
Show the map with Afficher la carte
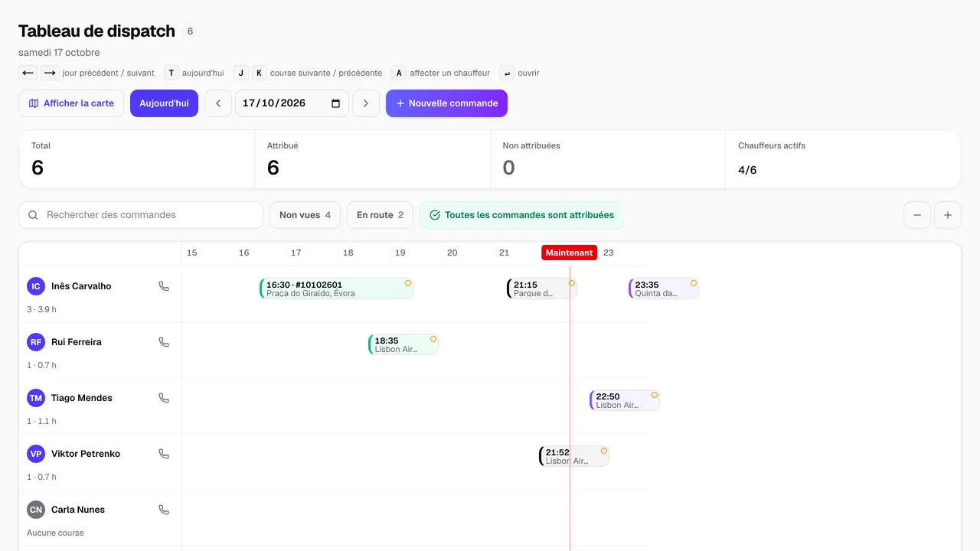(x=71, y=103)
